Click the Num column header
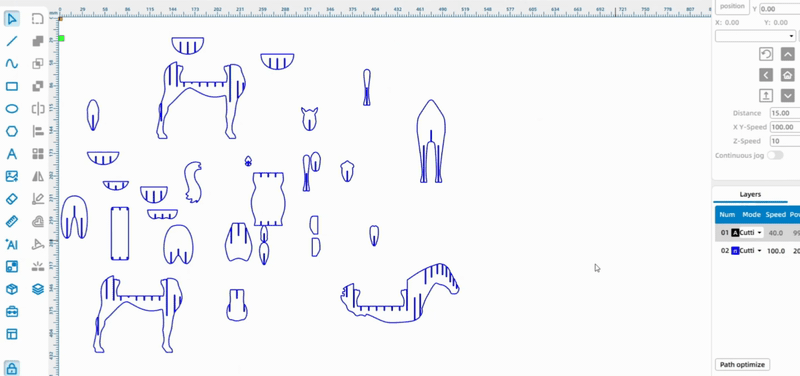 coord(727,215)
